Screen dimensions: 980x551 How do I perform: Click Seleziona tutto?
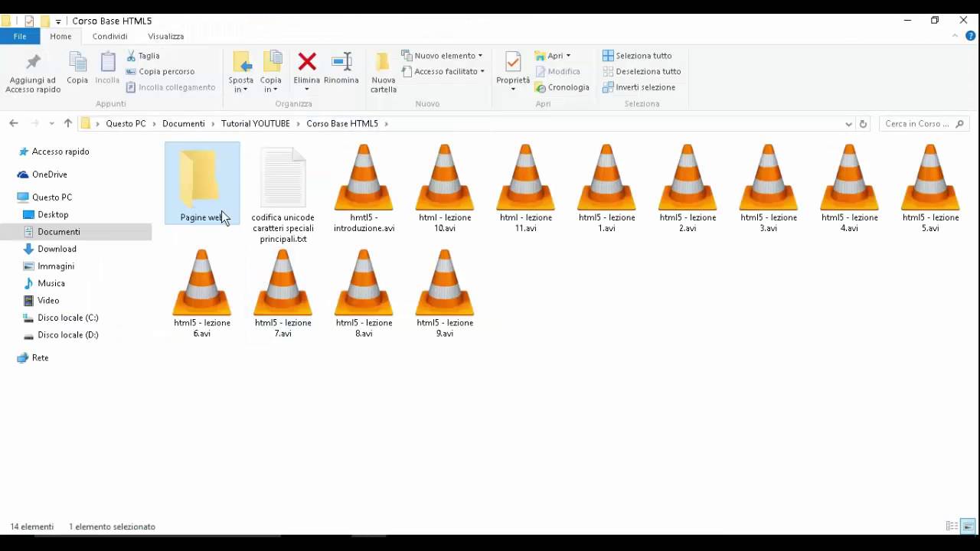pyautogui.click(x=637, y=56)
